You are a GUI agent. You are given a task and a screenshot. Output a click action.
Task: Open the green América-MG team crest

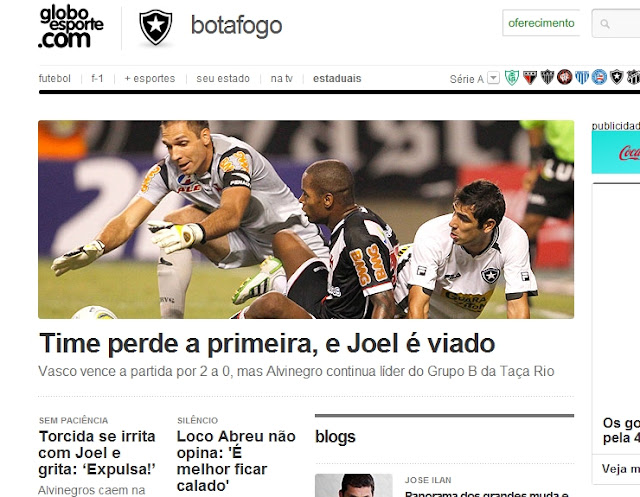(x=512, y=77)
